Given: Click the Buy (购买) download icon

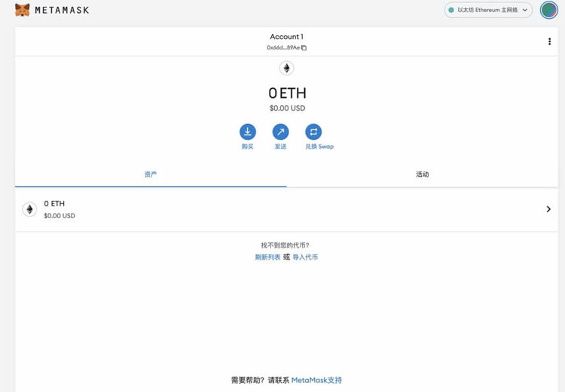Looking at the screenshot, I should coord(248,132).
